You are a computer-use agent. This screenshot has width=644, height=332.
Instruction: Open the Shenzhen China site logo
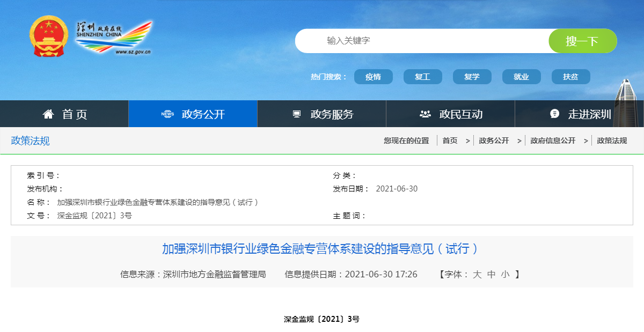(x=114, y=37)
